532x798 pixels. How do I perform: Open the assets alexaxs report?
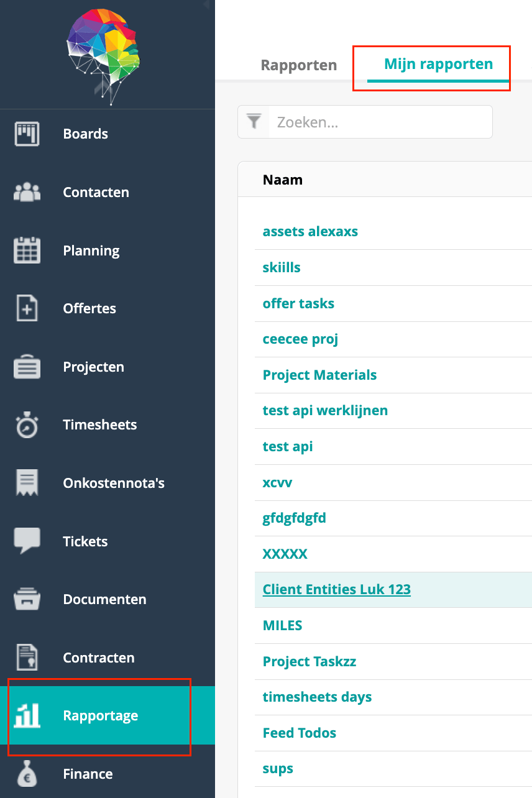310,232
